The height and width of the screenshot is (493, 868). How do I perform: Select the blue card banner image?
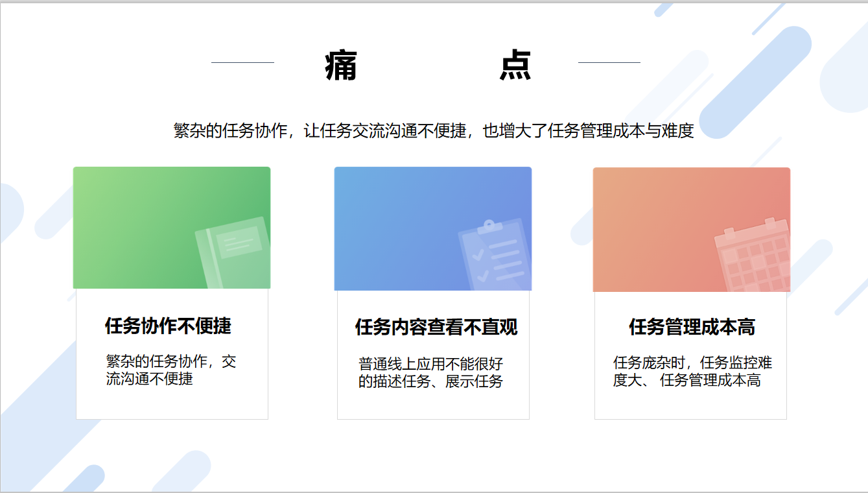coord(433,228)
